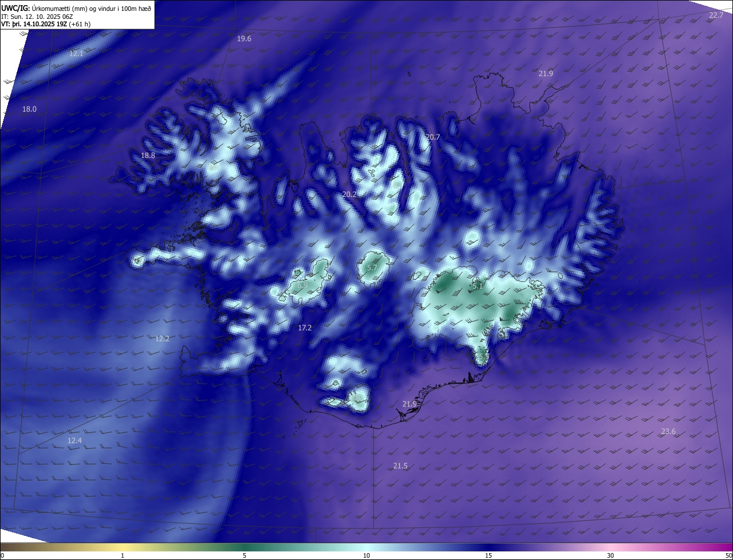Click the 5.1 value on Vatnajökull glacier

[478, 285]
